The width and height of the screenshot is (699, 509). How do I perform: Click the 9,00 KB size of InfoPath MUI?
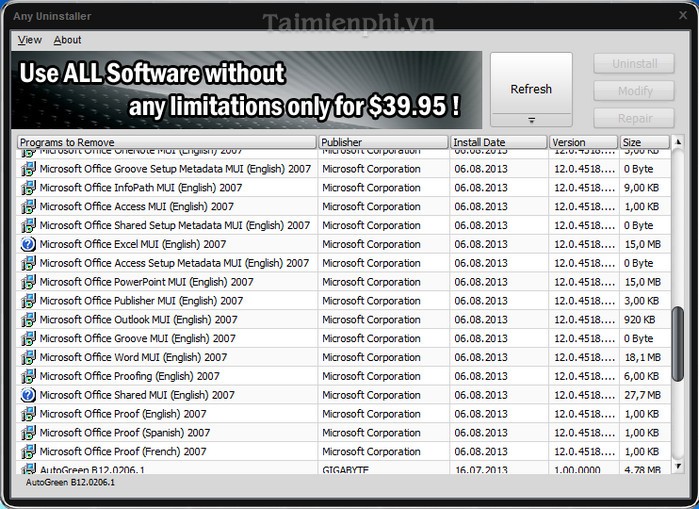[x=641, y=188]
